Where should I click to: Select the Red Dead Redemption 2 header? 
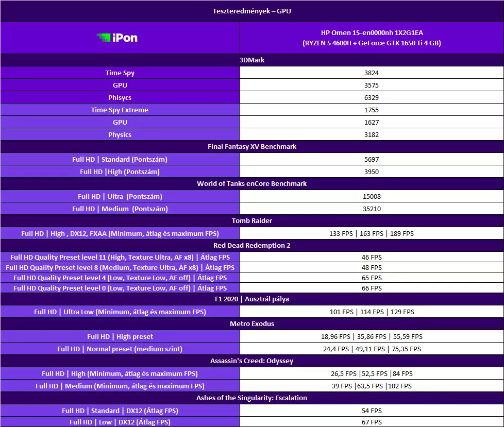click(252, 246)
